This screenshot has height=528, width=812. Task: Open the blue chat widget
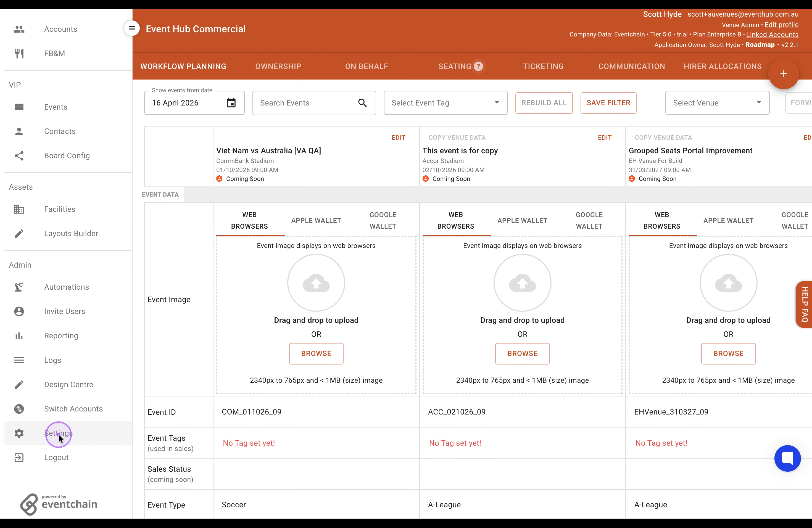click(x=787, y=458)
